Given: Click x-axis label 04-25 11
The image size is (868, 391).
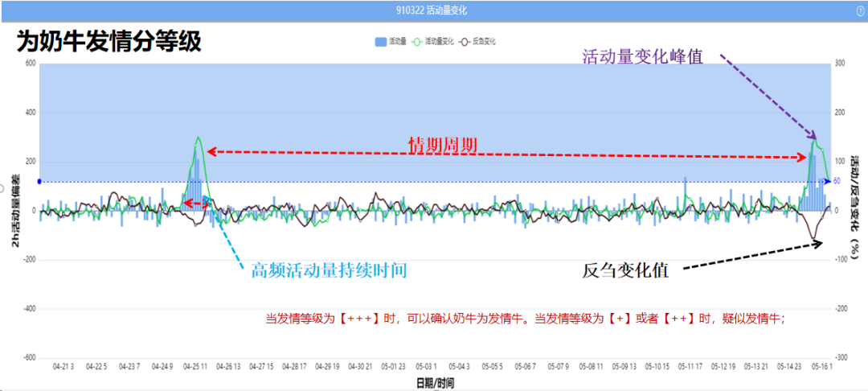Looking at the screenshot, I should tap(195, 367).
